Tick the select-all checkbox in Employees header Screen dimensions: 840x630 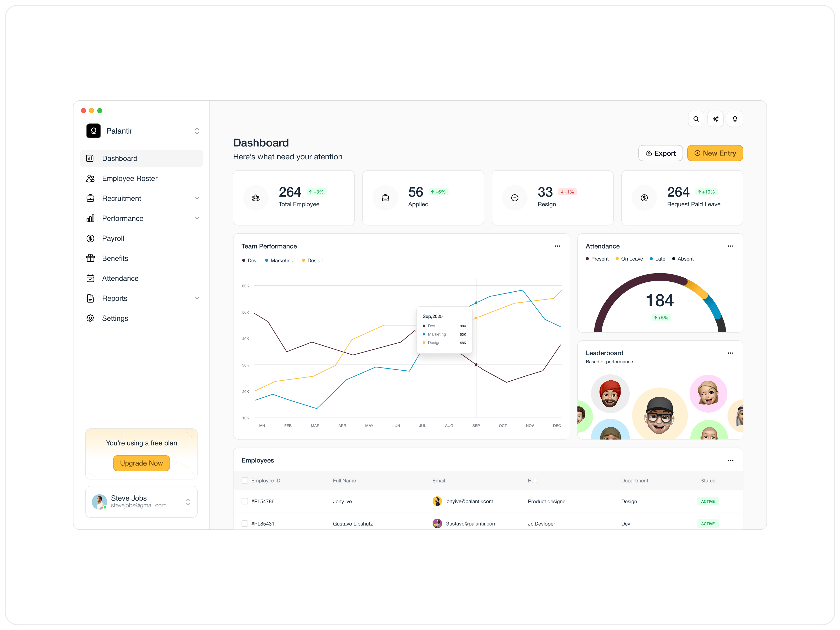(245, 480)
